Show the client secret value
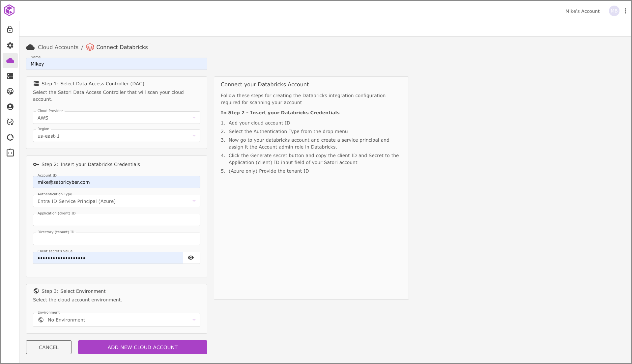632x364 pixels. coord(191,258)
